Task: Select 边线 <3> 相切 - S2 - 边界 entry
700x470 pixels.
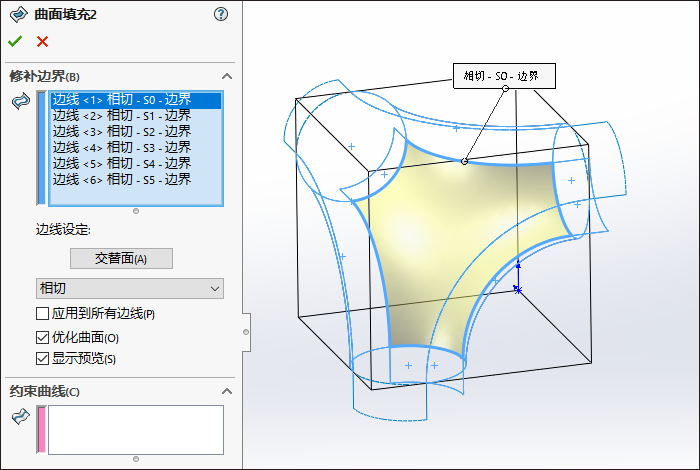Action: click(136, 132)
